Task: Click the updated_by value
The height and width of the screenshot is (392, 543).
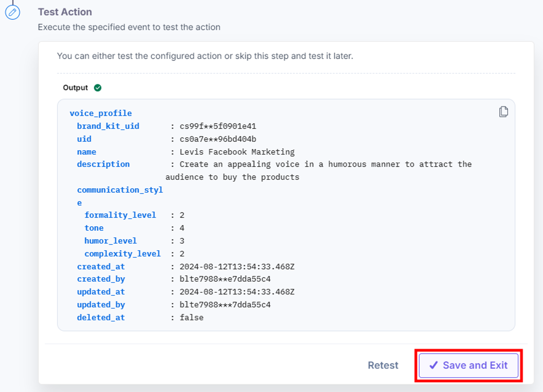Action: [225, 305]
